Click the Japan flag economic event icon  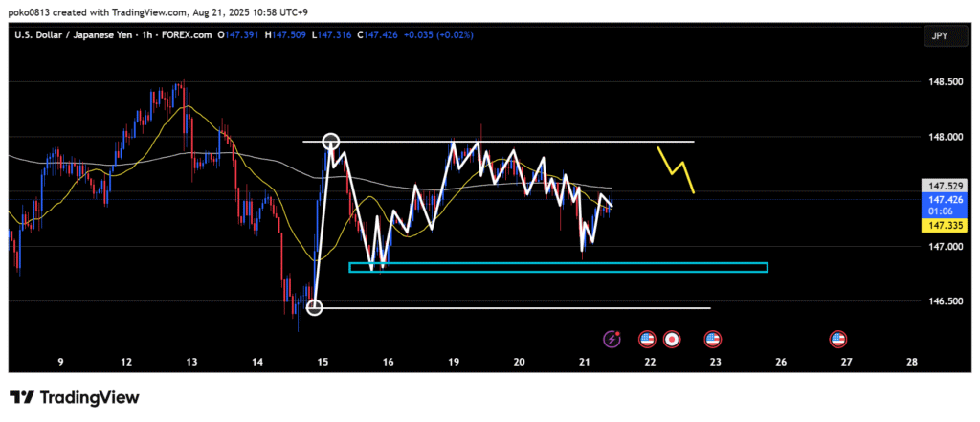[672, 339]
